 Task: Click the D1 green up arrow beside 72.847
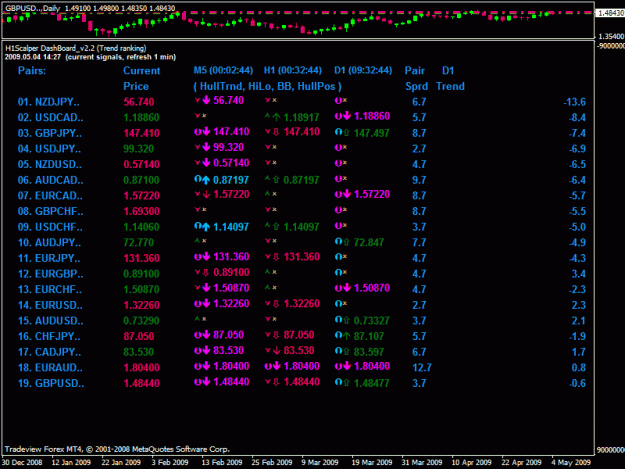[x=346, y=242]
